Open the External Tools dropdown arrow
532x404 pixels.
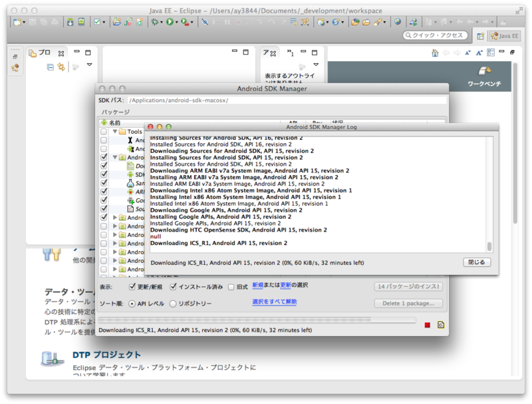[x=192, y=23]
